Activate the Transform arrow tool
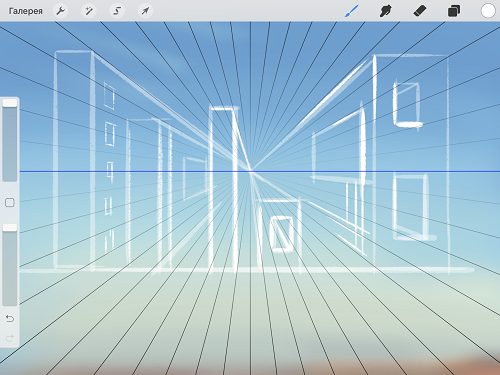Image resolution: width=500 pixels, height=375 pixels. coord(145,11)
